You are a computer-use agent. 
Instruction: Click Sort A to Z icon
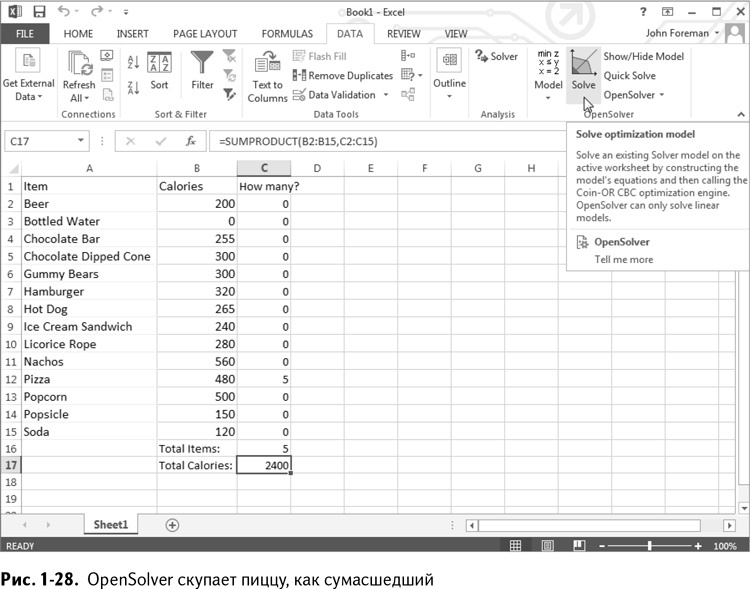pyautogui.click(x=133, y=62)
